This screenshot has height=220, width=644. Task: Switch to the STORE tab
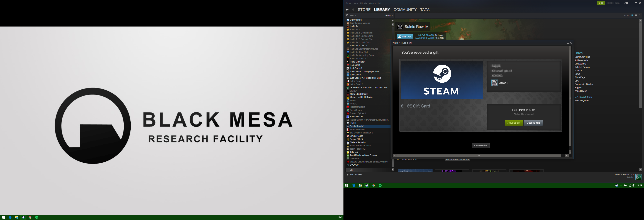(364, 9)
